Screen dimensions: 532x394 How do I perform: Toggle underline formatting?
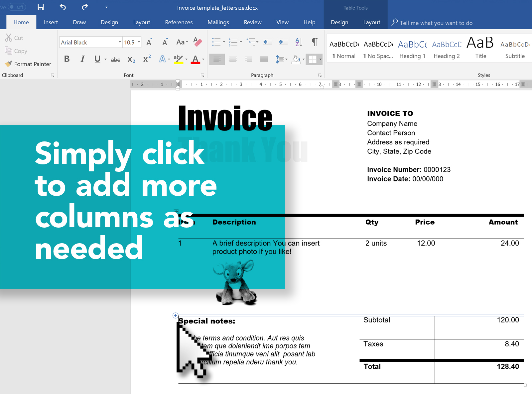(97, 59)
